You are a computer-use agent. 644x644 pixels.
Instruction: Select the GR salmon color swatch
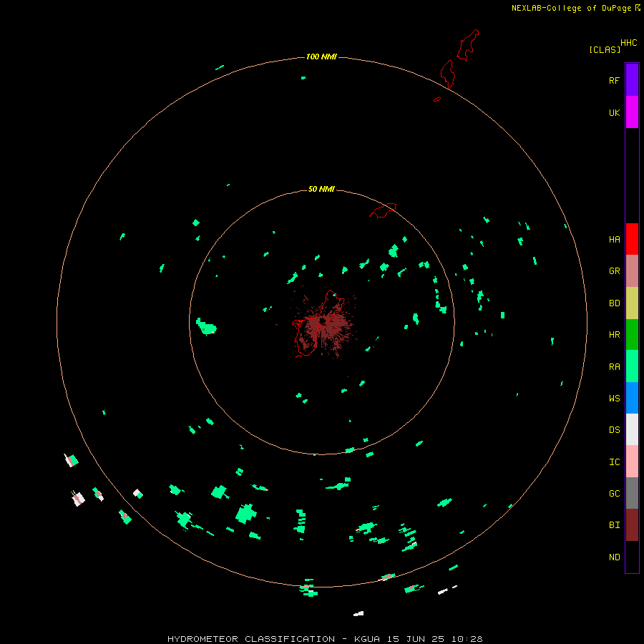(x=632, y=271)
